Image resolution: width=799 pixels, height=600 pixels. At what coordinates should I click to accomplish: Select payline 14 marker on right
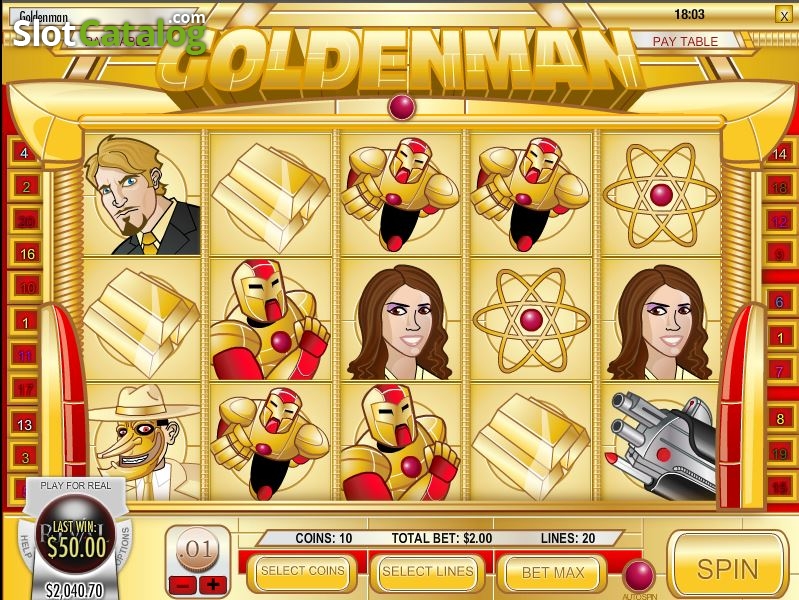point(780,153)
